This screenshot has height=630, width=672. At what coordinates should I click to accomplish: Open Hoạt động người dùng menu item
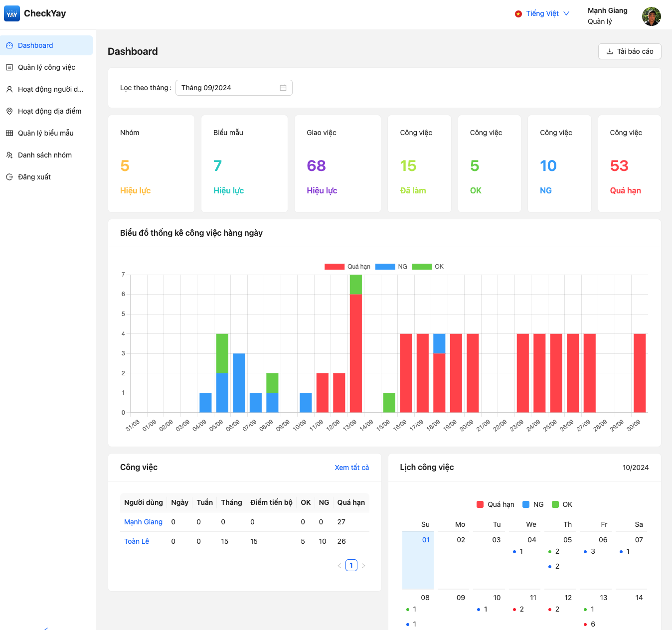click(x=46, y=89)
